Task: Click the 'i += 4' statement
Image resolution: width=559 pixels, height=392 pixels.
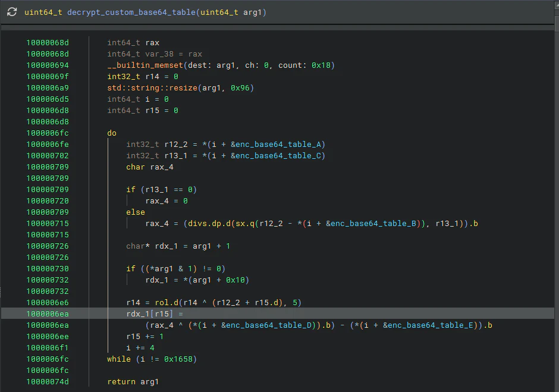Action: coord(140,348)
